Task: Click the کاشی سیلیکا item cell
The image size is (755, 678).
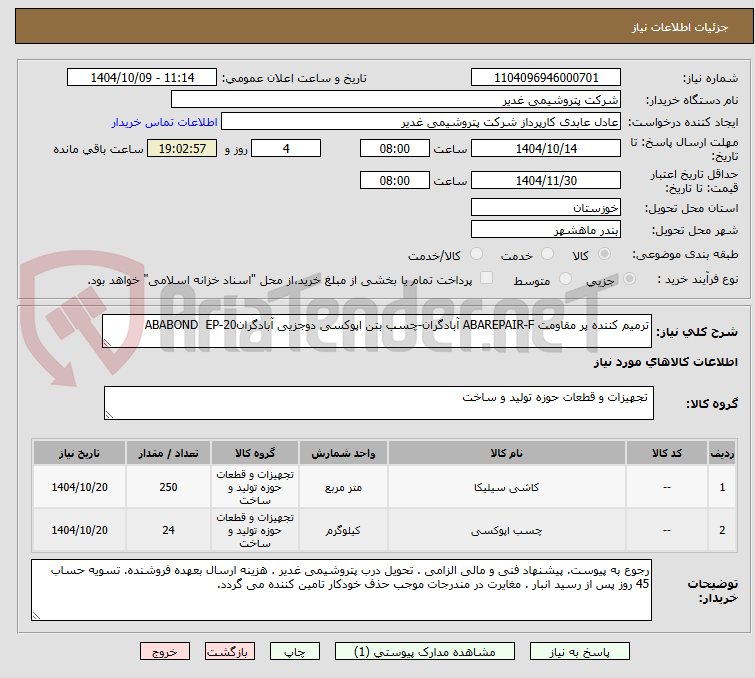Action: click(507, 487)
